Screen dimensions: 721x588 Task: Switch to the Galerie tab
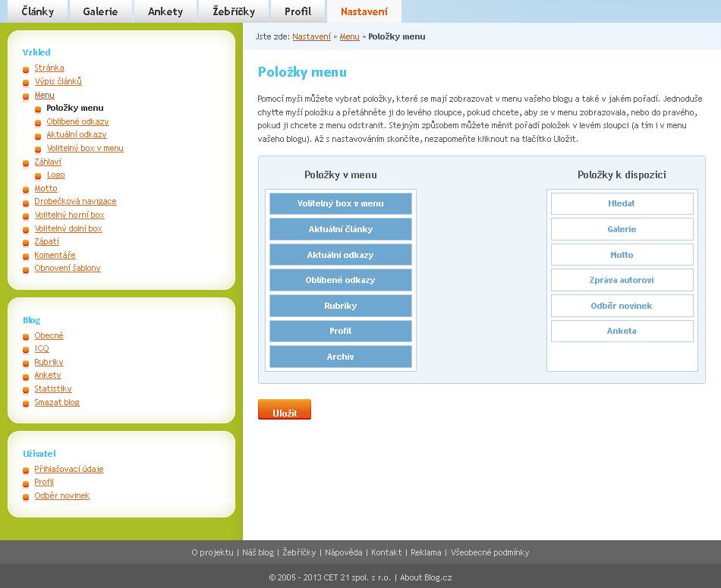[x=100, y=11]
